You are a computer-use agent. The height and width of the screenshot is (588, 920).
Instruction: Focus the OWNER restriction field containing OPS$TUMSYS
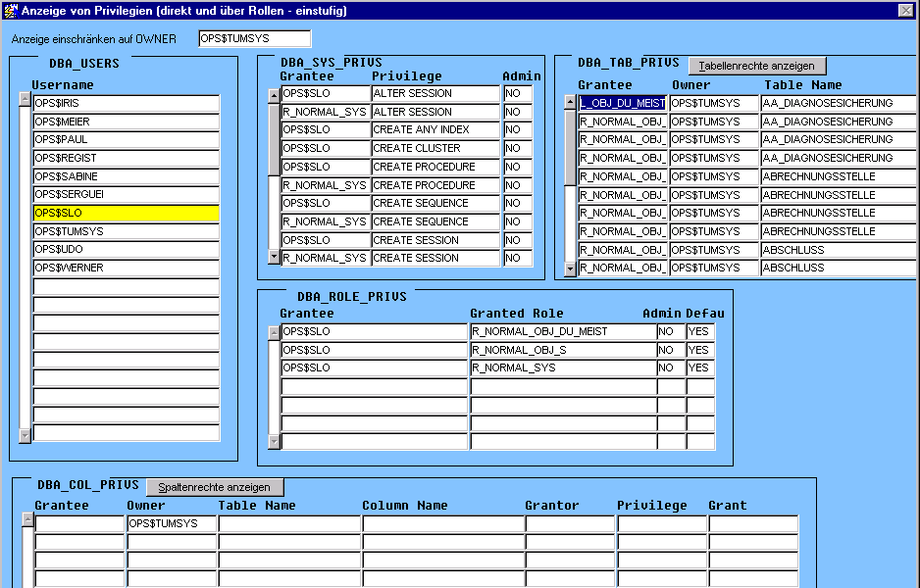click(254, 39)
